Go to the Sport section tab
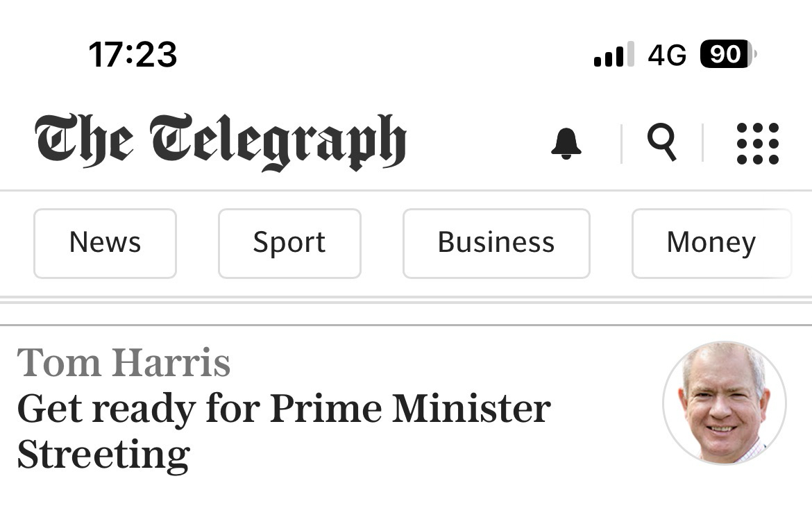This screenshot has width=812, height=508. coord(289,243)
